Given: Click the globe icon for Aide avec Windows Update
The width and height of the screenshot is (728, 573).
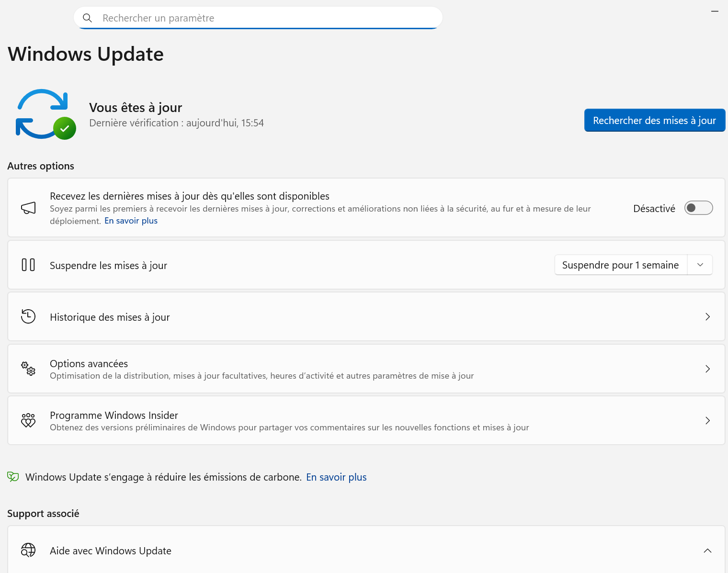Looking at the screenshot, I should click(28, 550).
